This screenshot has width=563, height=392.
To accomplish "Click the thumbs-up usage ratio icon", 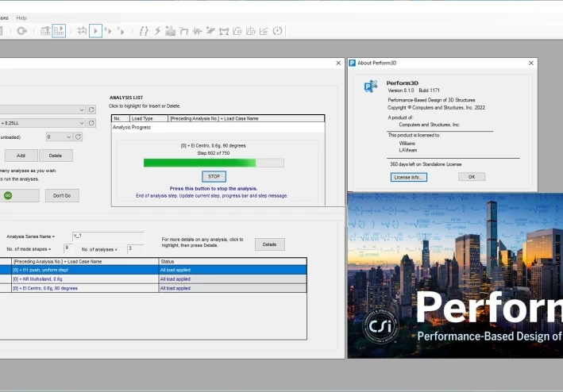I will (170, 31).
